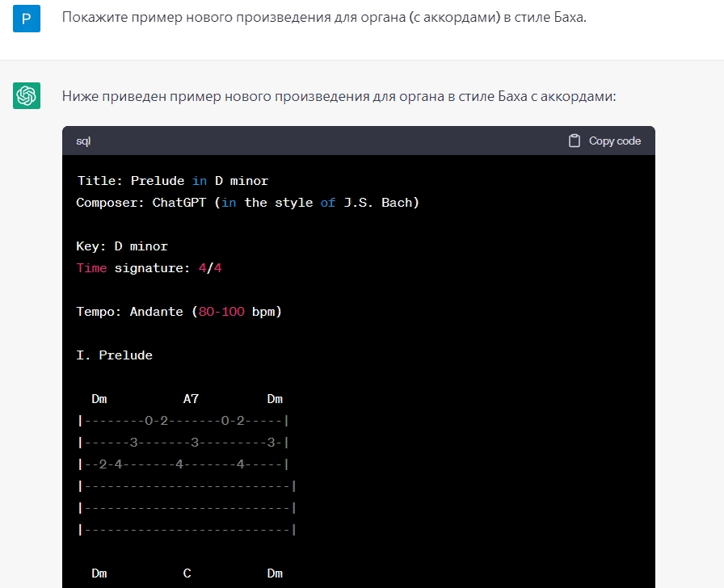Click the user prompt text about Баха
724x588 pixels.
click(324, 18)
